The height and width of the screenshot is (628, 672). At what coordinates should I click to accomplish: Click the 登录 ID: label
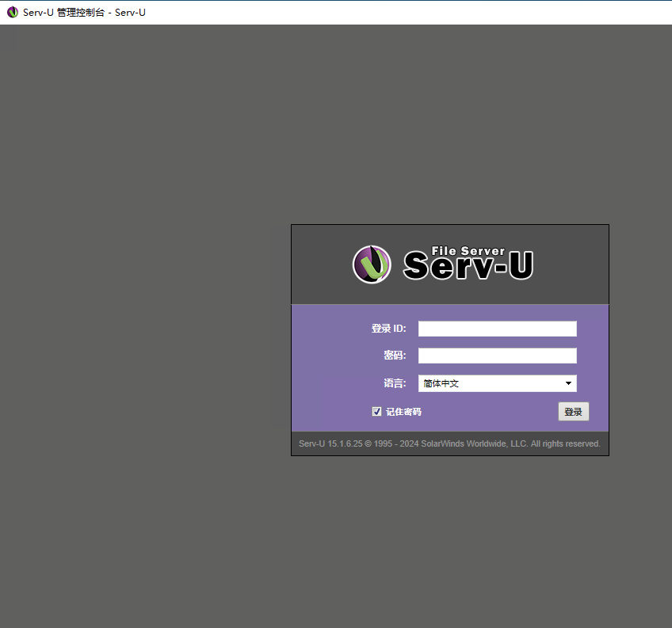coord(388,329)
